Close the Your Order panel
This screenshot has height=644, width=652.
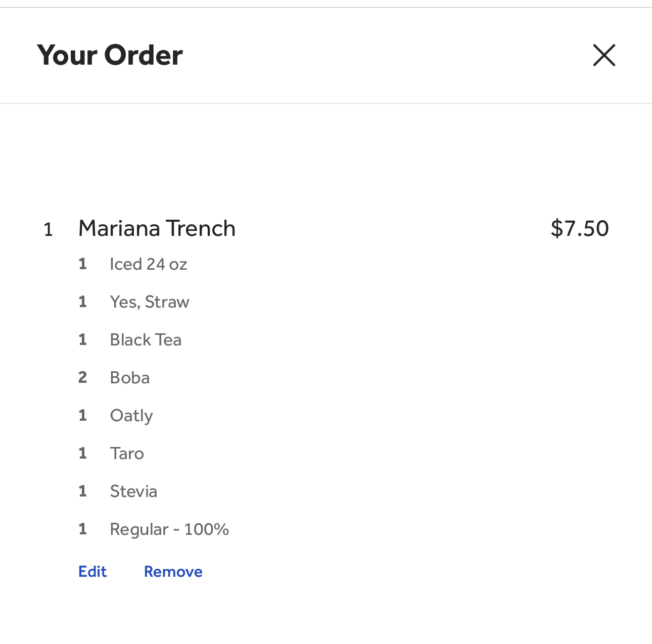coord(604,55)
